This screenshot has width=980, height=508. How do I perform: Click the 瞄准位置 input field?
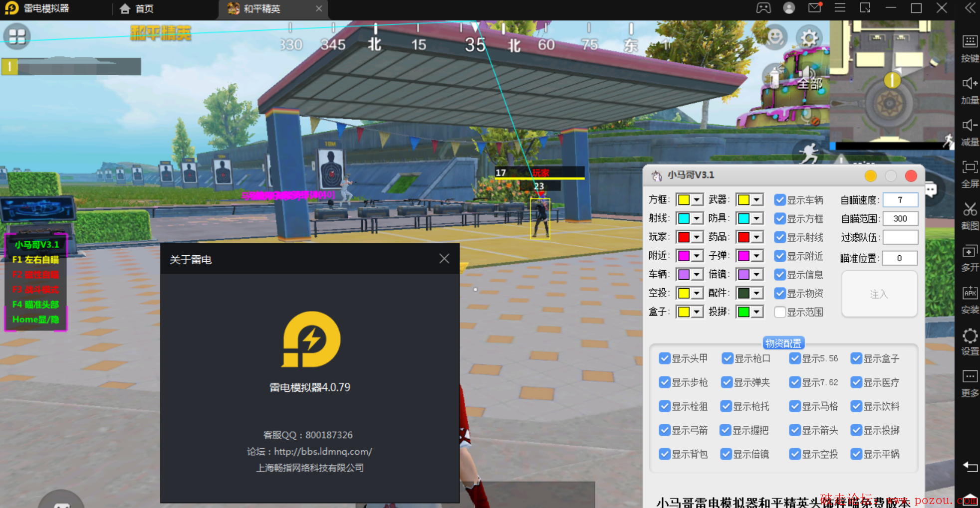pyautogui.click(x=900, y=258)
